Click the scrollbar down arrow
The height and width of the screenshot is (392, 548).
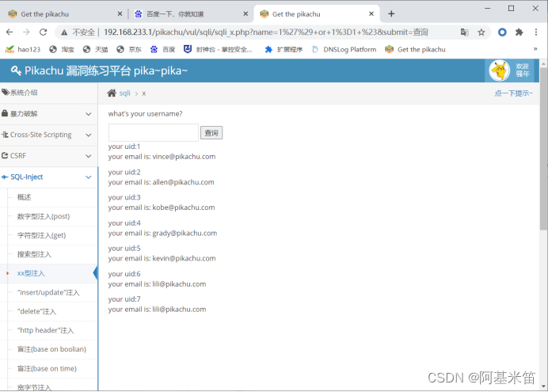(543, 386)
